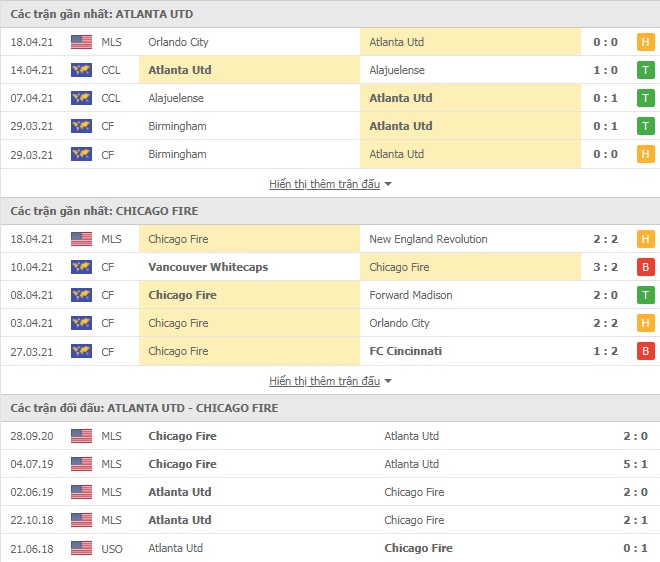Viewport: 660px width, 562px height.
Task: Click USO flag icon for 21.06.18 match
Action: pos(81,548)
